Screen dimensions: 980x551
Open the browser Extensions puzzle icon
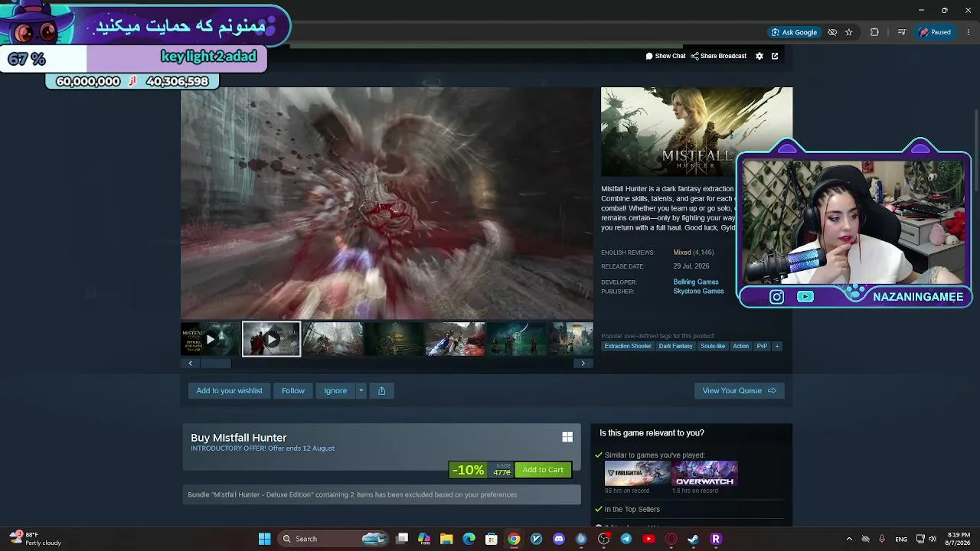[x=874, y=32]
